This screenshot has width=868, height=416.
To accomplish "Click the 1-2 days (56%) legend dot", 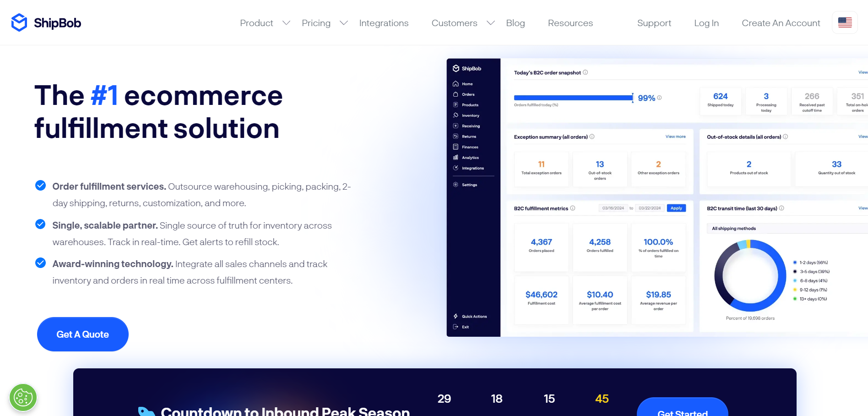I will point(795,263).
